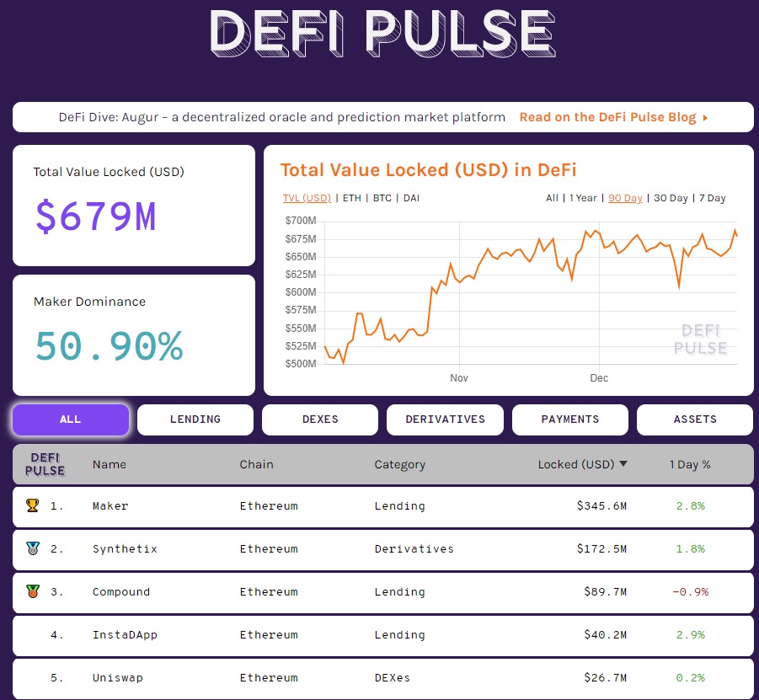Set chart range to 30 Day
Screen dimensions: 759x700
point(671,198)
